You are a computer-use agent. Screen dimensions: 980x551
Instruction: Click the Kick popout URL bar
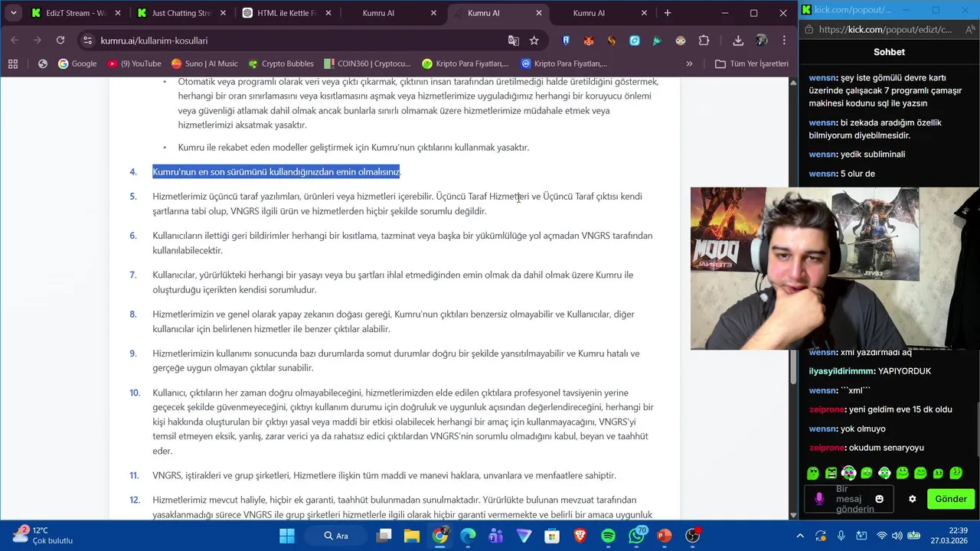pos(886,30)
